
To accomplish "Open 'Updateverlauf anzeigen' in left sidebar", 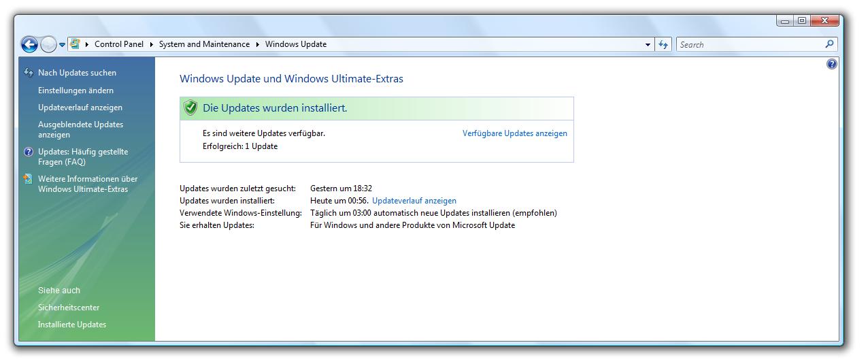I will [80, 108].
